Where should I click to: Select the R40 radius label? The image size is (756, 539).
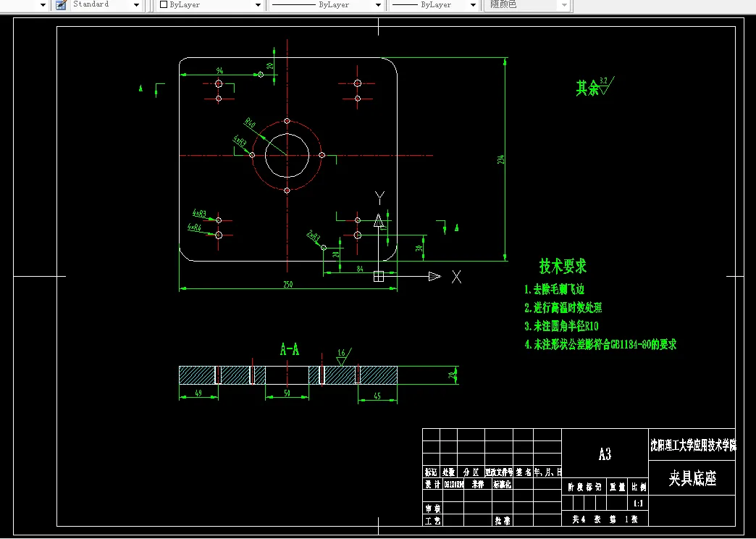point(250,122)
